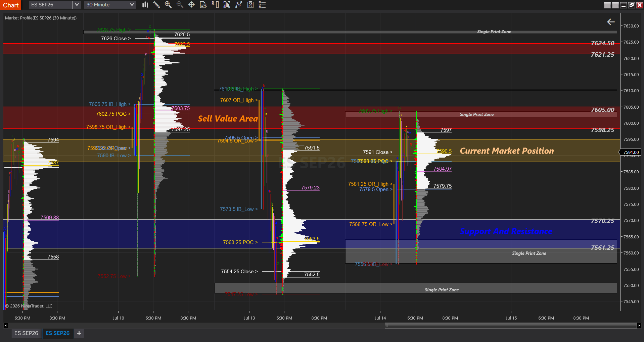Click the '7605.75 IB_High >' label
The image size is (644, 342).
(110, 104)
